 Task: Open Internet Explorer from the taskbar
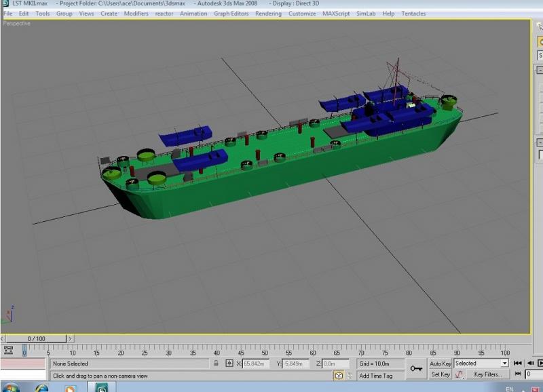tap(41, 387)
